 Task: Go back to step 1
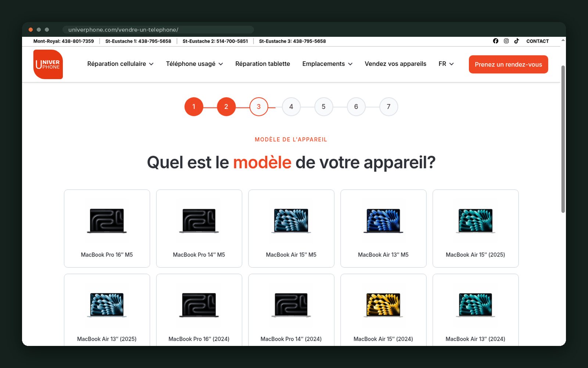point(194,107)
